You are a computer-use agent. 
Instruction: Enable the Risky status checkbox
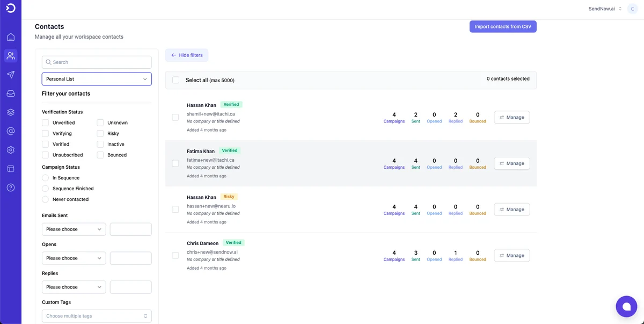100,133
